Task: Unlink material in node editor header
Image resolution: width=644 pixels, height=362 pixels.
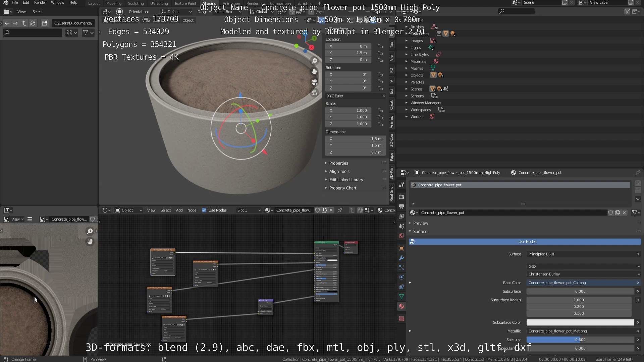Action: click(331, 210)
